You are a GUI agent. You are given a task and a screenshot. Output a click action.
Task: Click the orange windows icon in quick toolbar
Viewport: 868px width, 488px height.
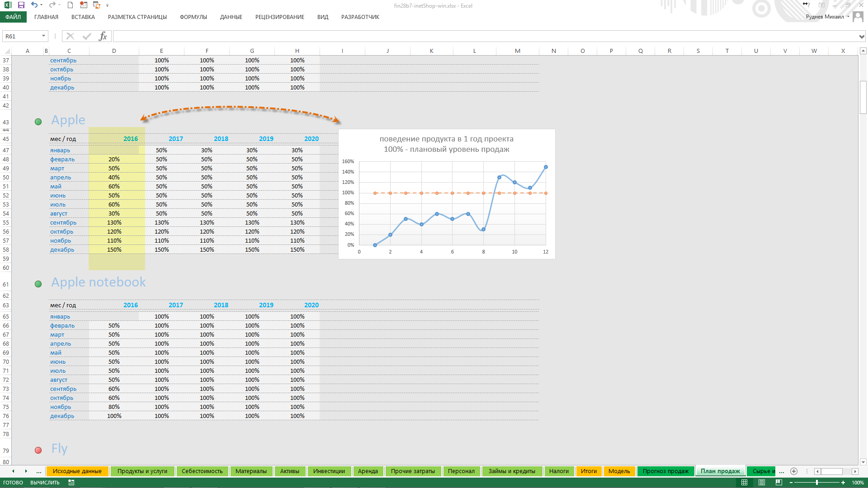tap(96, 5)
